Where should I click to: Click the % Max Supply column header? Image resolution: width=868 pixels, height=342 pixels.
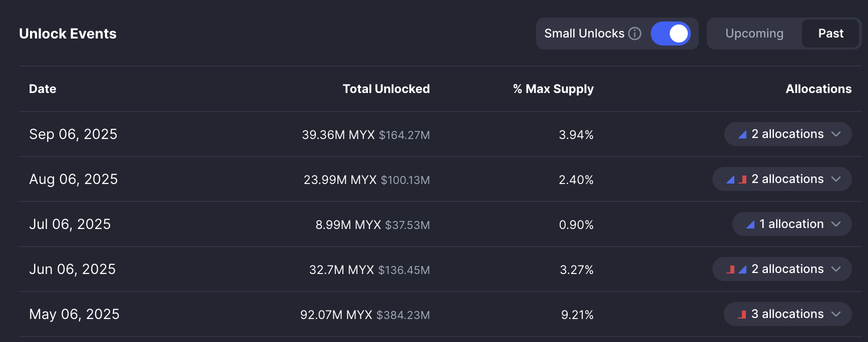553,89
